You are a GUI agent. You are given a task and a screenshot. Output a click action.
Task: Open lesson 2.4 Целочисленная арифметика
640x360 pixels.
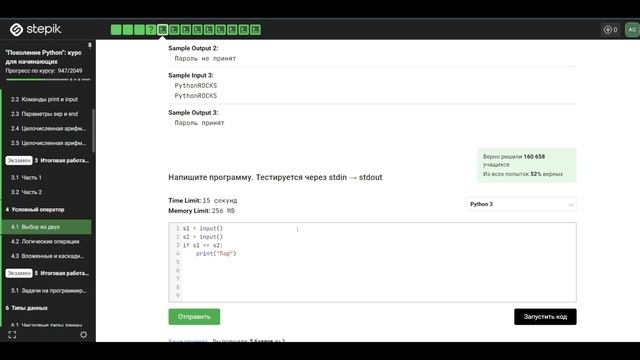[47, 129]
